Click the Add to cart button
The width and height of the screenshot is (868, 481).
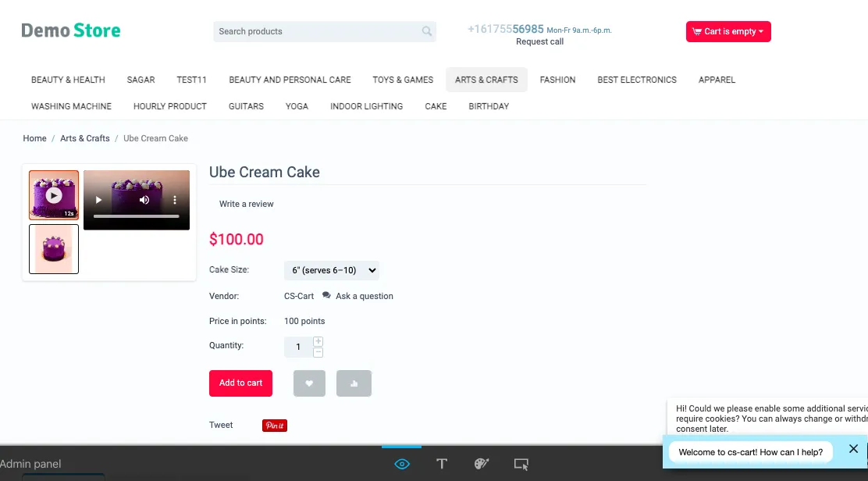tap(240, 383)
